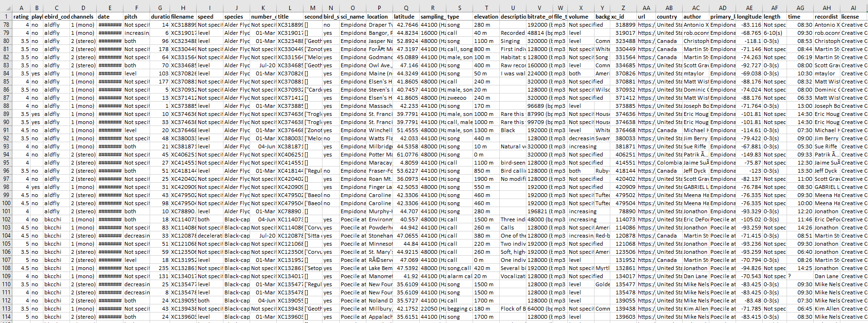Click row header 95
Viewport: 868px width, 323px height.
(x=6, y=163)
